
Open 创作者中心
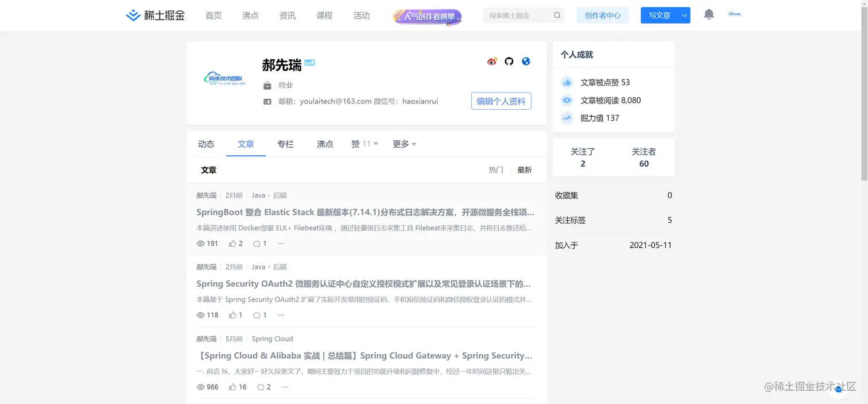coord(603,16)
